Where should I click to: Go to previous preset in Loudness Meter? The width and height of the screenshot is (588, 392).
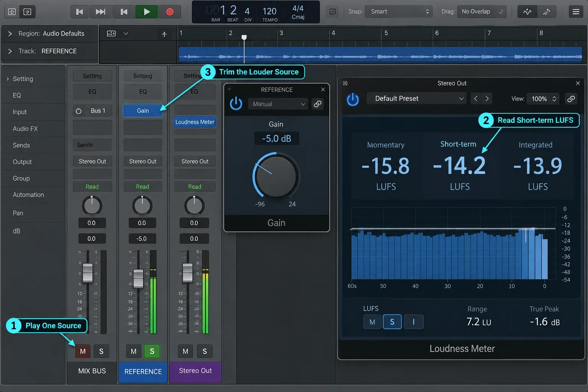tap(476, 99)
